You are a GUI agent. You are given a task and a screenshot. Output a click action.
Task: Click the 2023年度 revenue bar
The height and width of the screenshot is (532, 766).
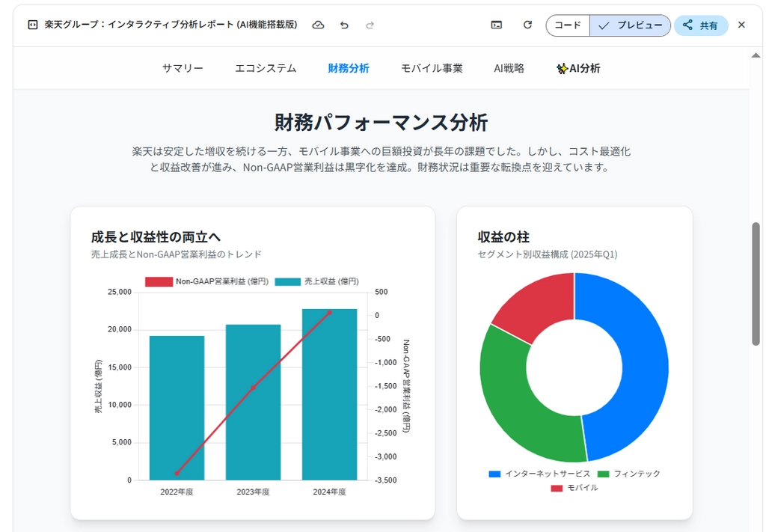pyautogui.click(x=253, y=402)
